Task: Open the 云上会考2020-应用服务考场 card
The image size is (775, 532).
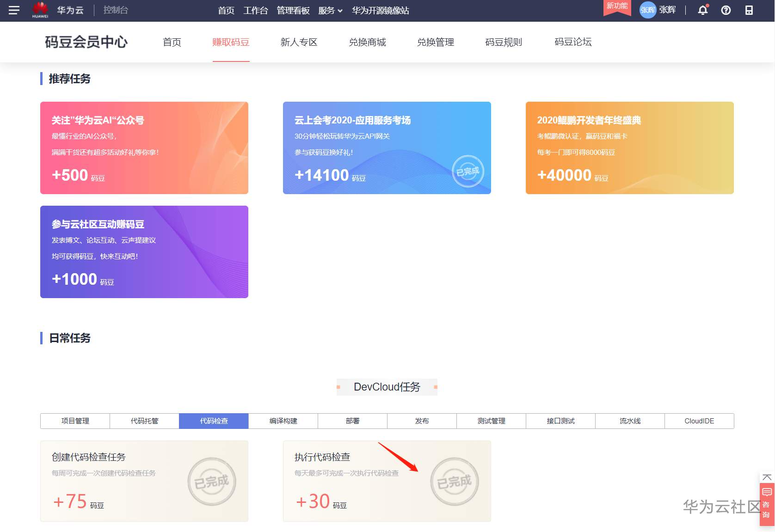Action: click(387, 148)
